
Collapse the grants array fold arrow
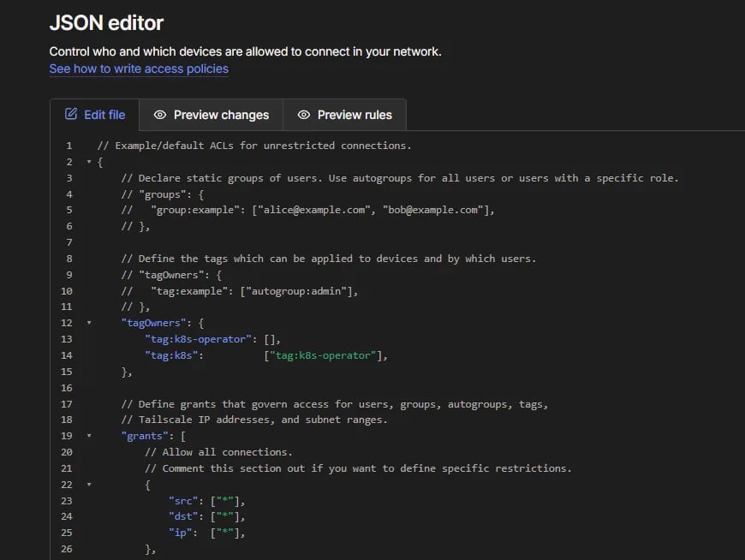click(x=89, y=436)
